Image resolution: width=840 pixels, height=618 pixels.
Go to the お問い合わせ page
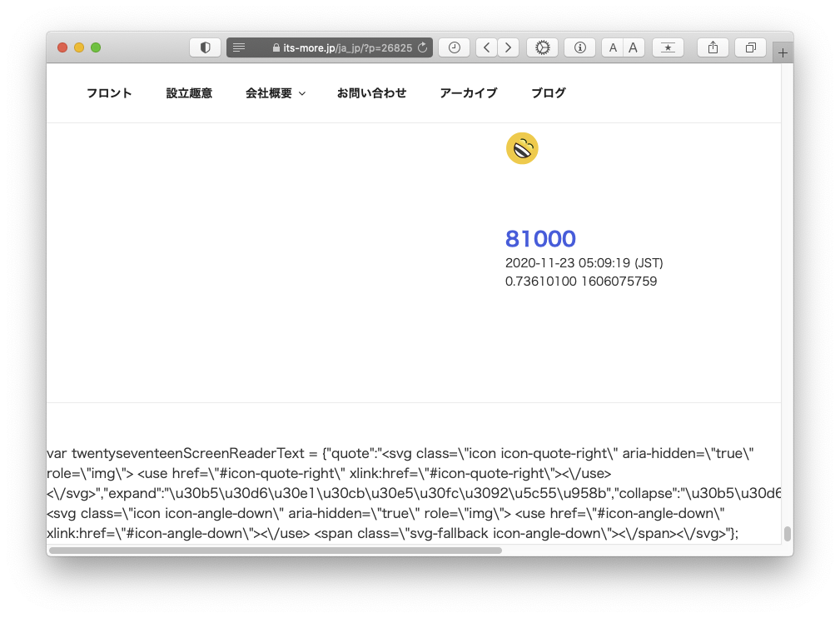[x=371, y=93]
